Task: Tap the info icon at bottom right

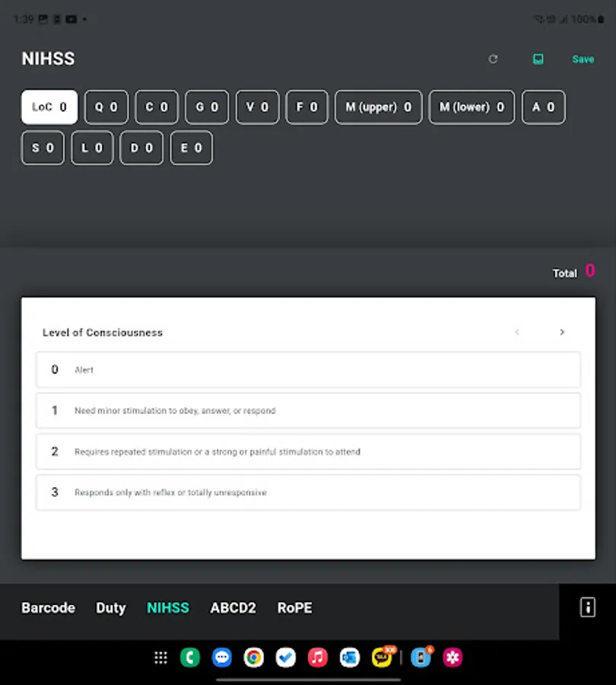Action: (x=587, y=607)
